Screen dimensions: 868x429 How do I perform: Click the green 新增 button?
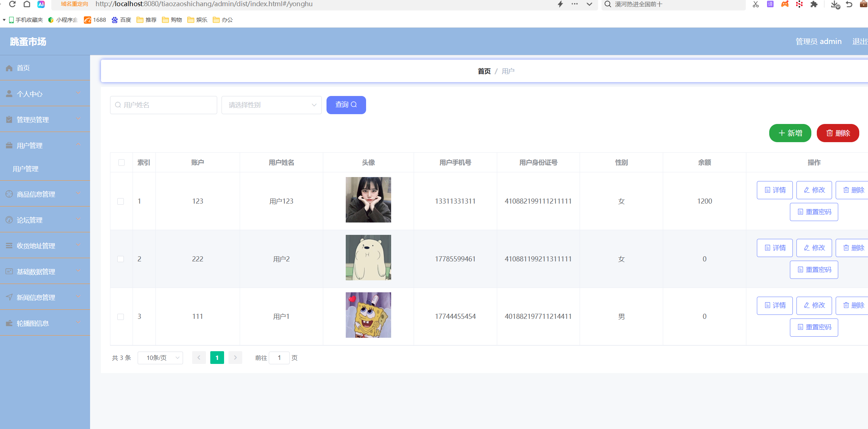click(790, 133)
